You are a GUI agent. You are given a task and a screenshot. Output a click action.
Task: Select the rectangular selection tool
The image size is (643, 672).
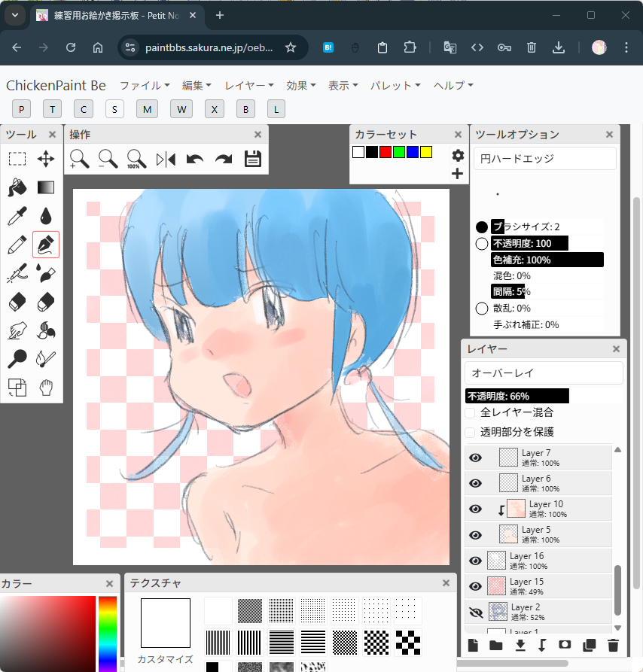pyautogui.click(x=17, y=159)
